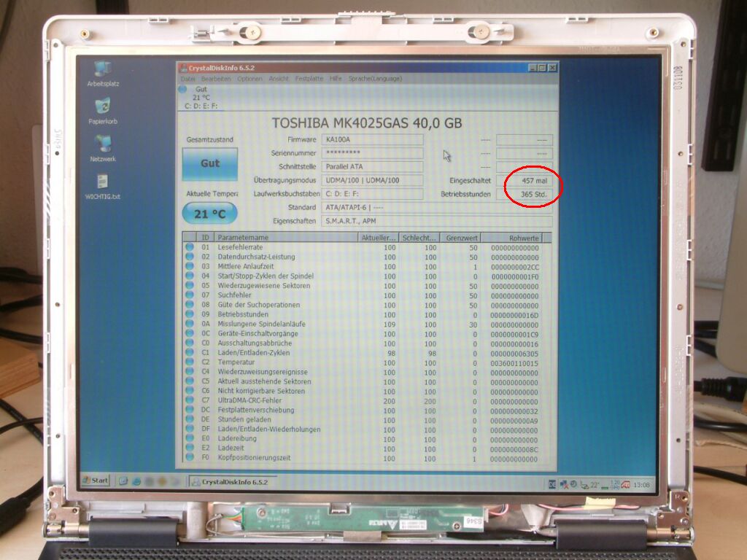Click the status circle of Mittlere Anlaufzeit row
747x560 pixels.
point(190,266)
